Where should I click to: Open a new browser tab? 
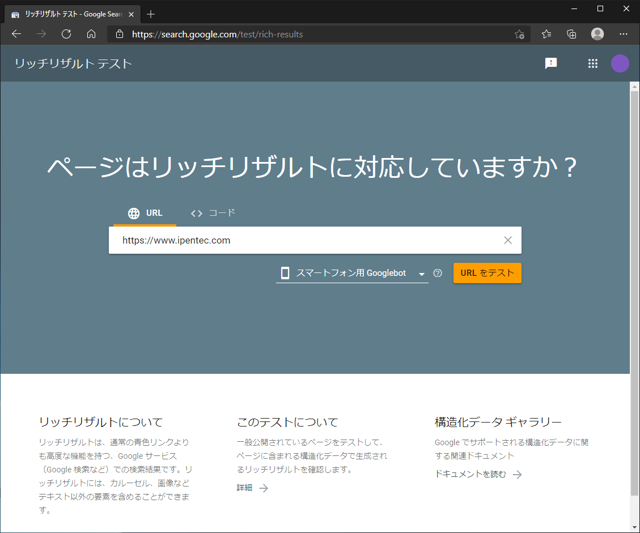point(151,14)
